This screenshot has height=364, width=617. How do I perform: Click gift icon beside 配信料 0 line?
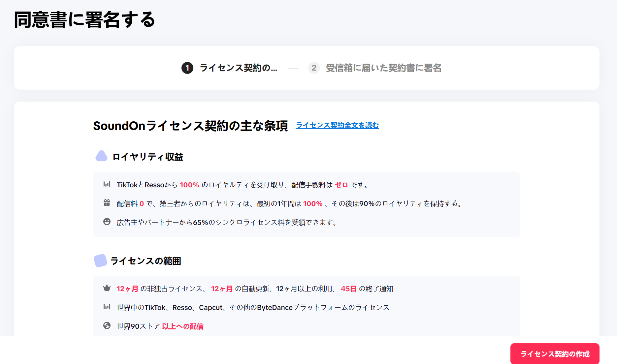click(107, 203)
